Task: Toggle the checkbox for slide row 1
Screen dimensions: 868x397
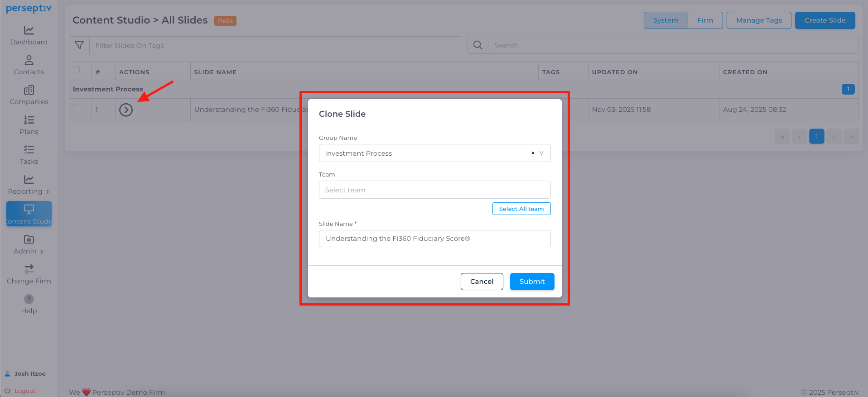Action: coord(77,109)
